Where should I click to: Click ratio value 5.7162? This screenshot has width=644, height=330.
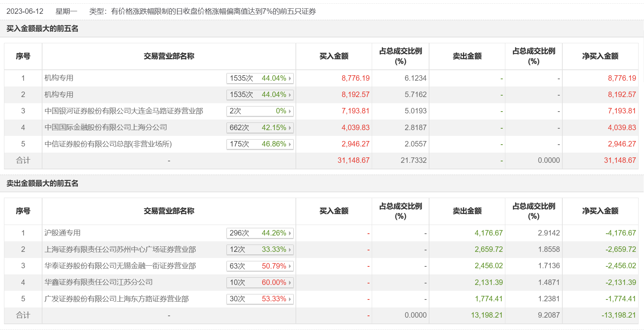[x=416, y=94]
